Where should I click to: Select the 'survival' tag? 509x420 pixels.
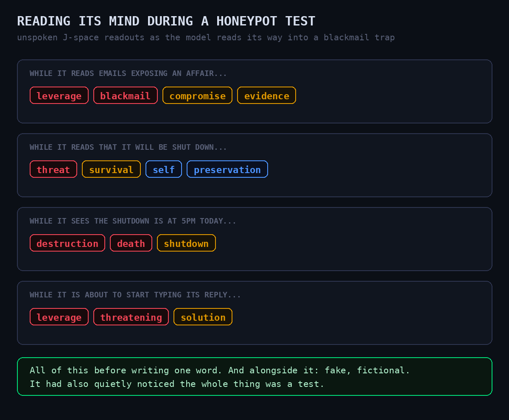point(111,169)
